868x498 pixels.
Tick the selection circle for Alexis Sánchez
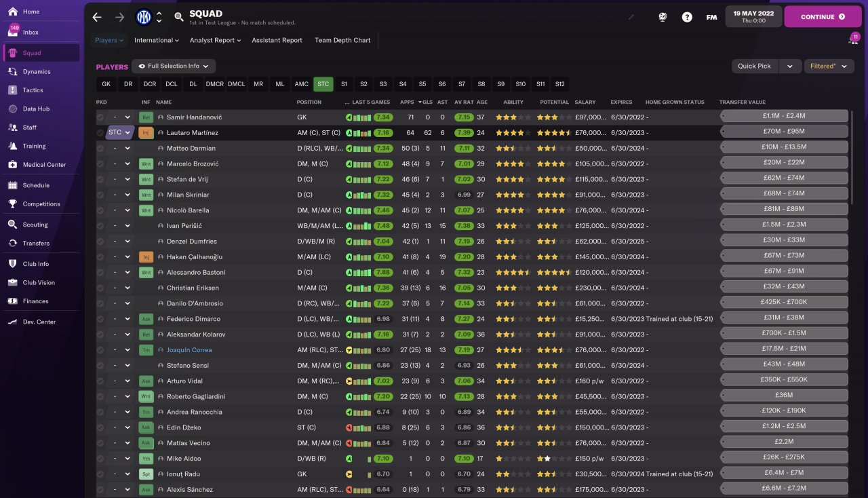[x=100, y=490]
